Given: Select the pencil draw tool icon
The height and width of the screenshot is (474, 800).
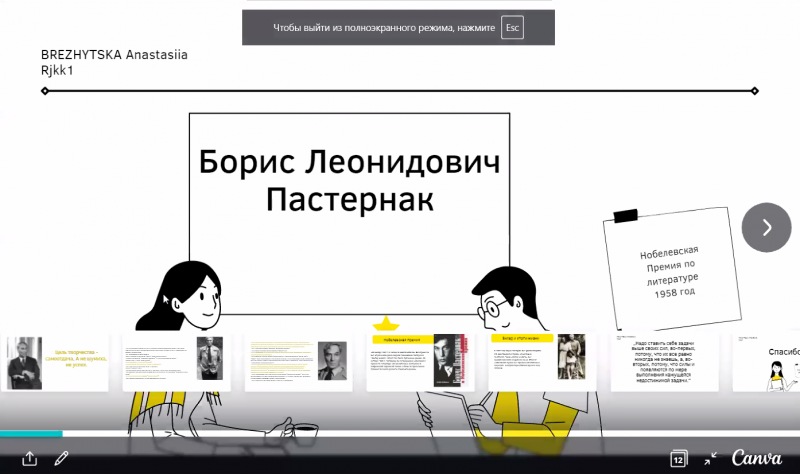Looking at the screenshot, I should tap(61, 458).
